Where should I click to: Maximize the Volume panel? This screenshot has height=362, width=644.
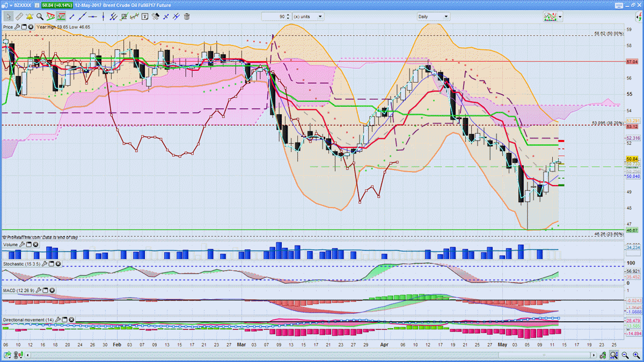pyautogui.click(x=29, y=245)
